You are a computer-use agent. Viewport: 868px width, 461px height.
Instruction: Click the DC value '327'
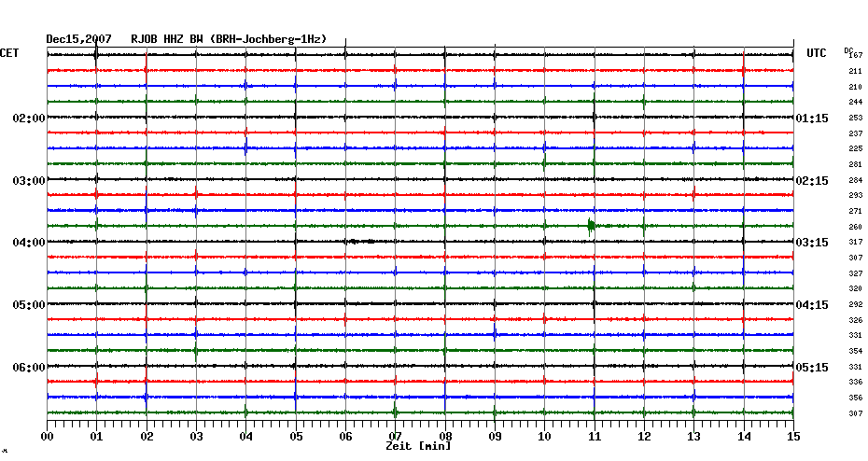coord(856,273)
